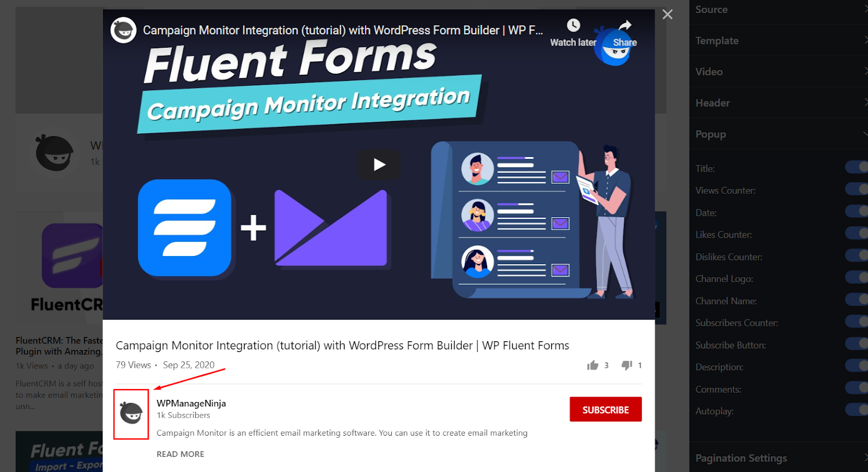Click the thumbs up like icon
This screenshot has height=472, width=868.
[x=592, y=365]
